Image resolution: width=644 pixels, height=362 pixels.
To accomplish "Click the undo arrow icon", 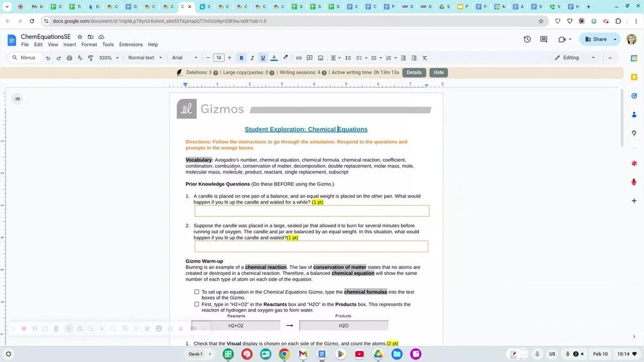I will tap(48, 58).
